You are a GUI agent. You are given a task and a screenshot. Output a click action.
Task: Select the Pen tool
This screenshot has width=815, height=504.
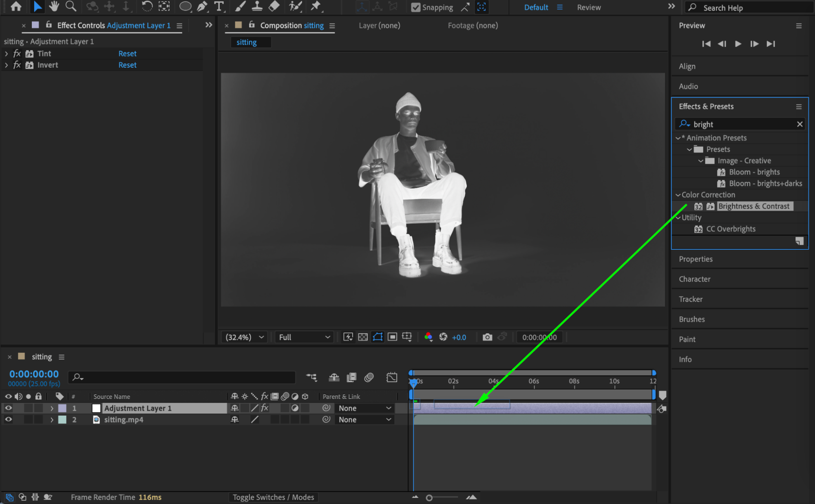pos(202,7)
